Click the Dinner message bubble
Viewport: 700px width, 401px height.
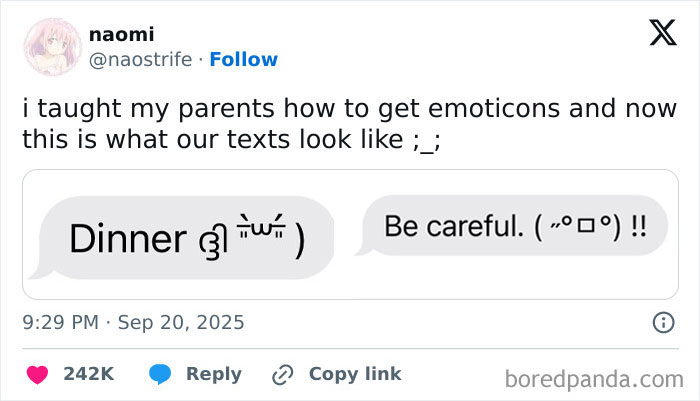(185, 237)
